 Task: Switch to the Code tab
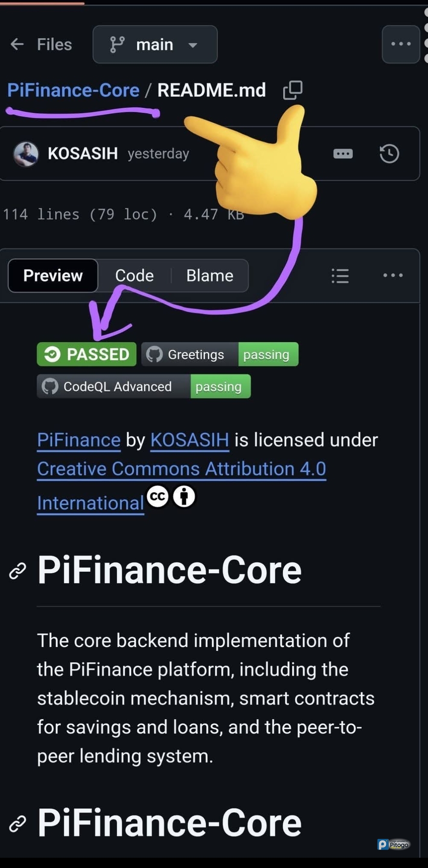click(x=134, y=276)
